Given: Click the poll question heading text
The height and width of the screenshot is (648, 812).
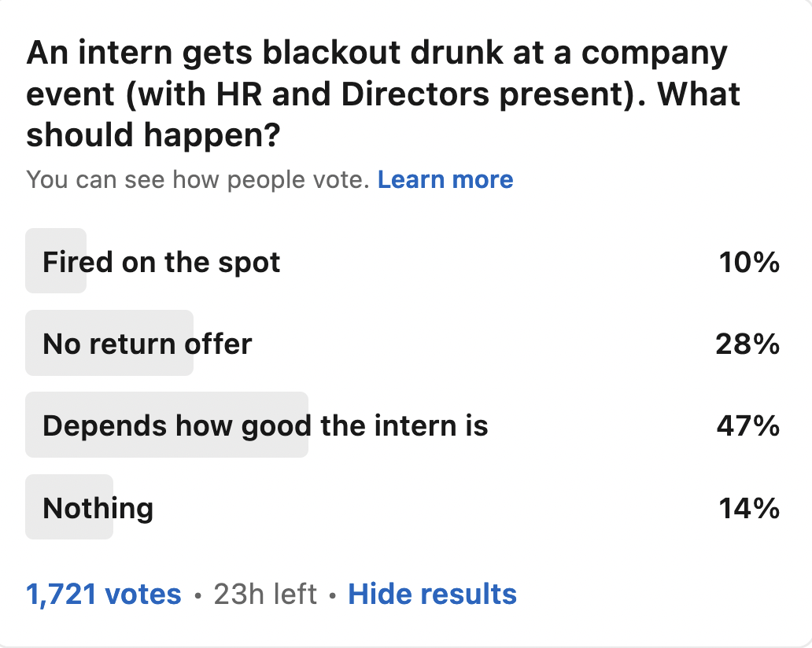Looking at the screenshot, I should point(378,94).
